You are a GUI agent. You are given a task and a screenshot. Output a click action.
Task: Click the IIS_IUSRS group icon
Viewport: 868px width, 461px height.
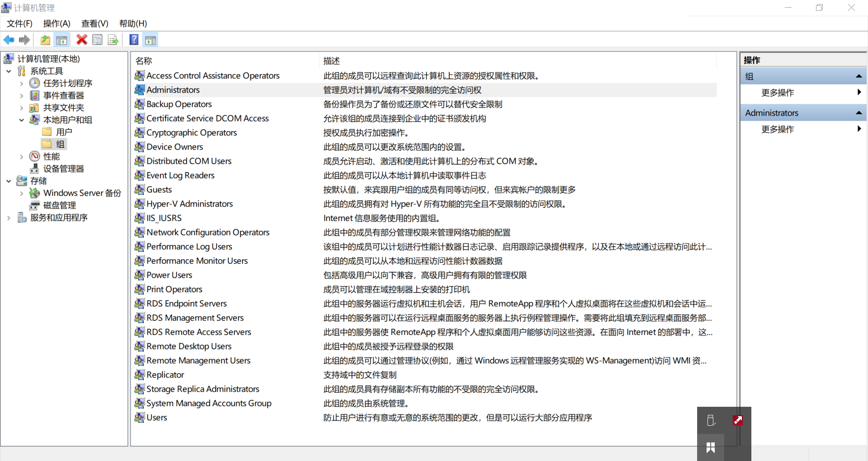140,218
